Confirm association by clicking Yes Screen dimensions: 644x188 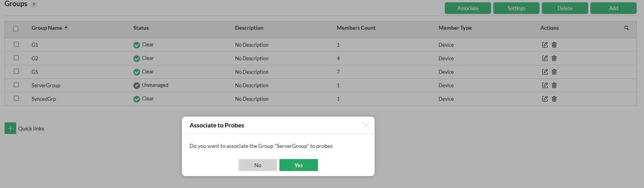point(298,165)
